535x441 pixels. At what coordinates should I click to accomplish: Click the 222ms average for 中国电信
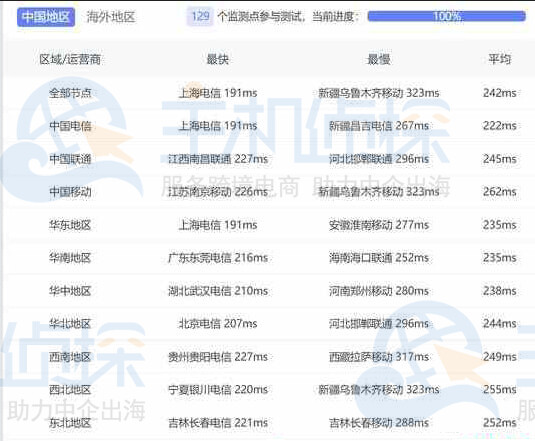click(x=500, y=126)
